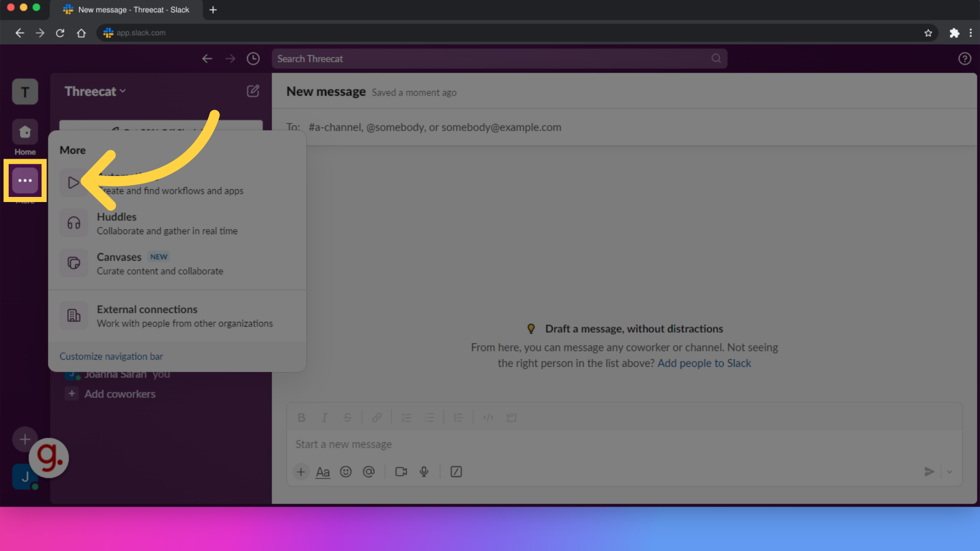Insert a bulleted list
Image resolution: width=980 pixels, height=551 pixels.
coord(430,418)
